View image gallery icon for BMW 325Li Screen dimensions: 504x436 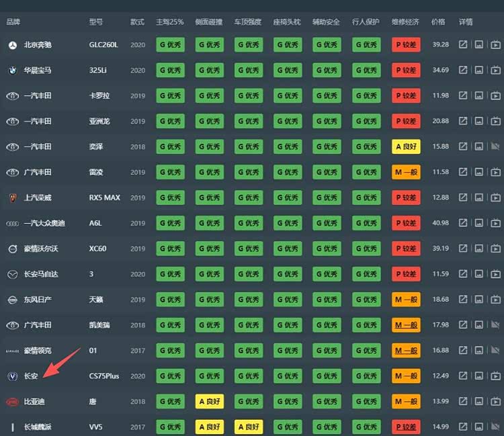click(x=478, y=71)
